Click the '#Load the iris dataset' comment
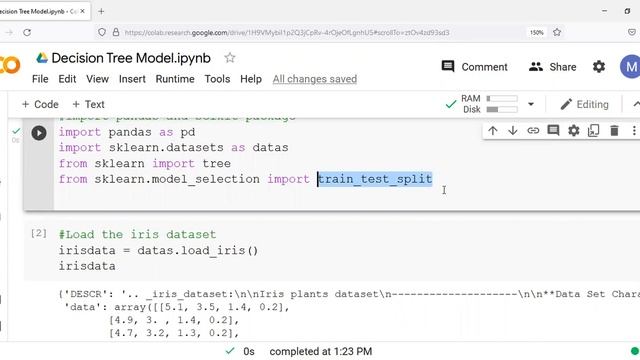640x360 pixels. point(137,234)
